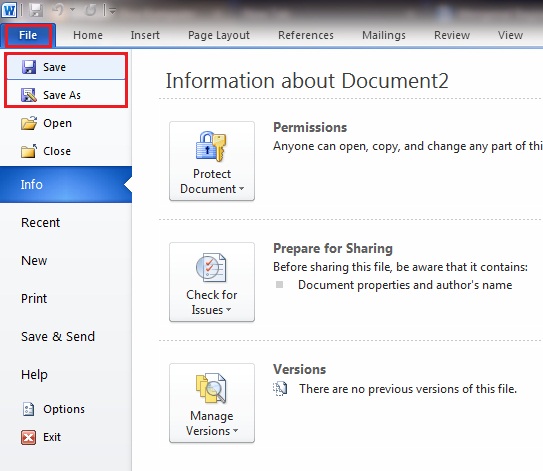Open the Protect Document dropdown
This screenshot has width=543, height=471.
[212, 161]
